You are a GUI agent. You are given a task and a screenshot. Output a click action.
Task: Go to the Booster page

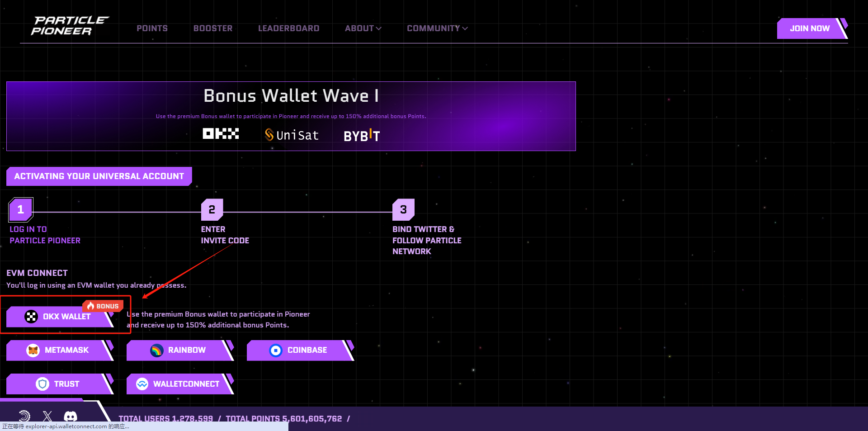click(213, 28)
